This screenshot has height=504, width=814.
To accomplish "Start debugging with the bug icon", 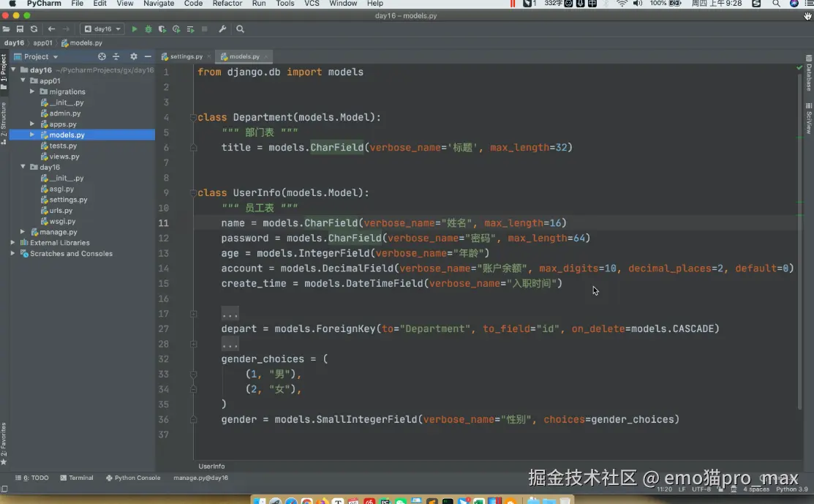I will click(x=148, y=29).
